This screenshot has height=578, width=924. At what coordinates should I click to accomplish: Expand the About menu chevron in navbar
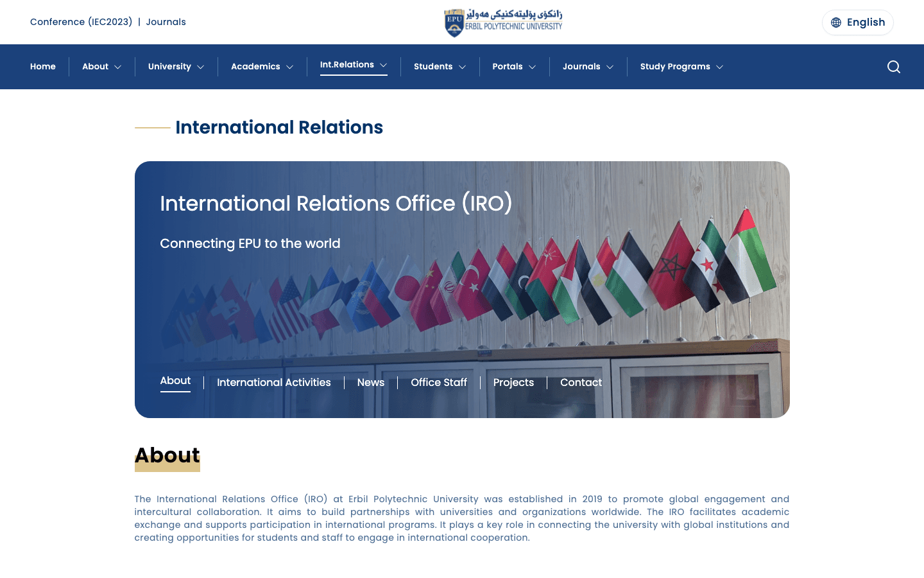point(118,67)
